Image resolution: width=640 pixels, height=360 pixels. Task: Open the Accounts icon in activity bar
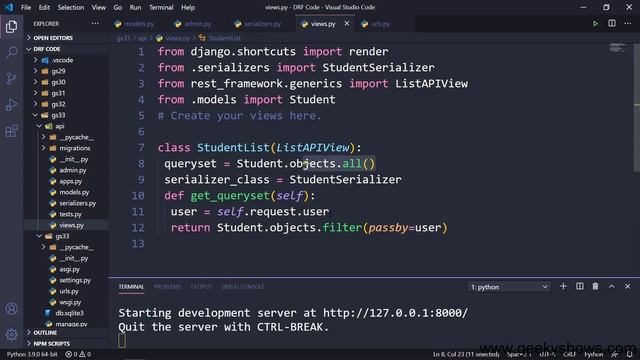coord(11,309)
